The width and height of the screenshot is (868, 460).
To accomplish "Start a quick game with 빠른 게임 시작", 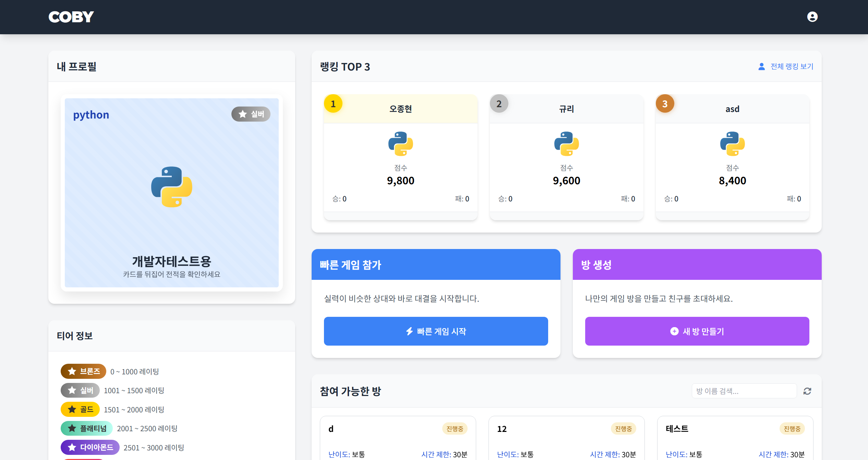I will 436,331.
